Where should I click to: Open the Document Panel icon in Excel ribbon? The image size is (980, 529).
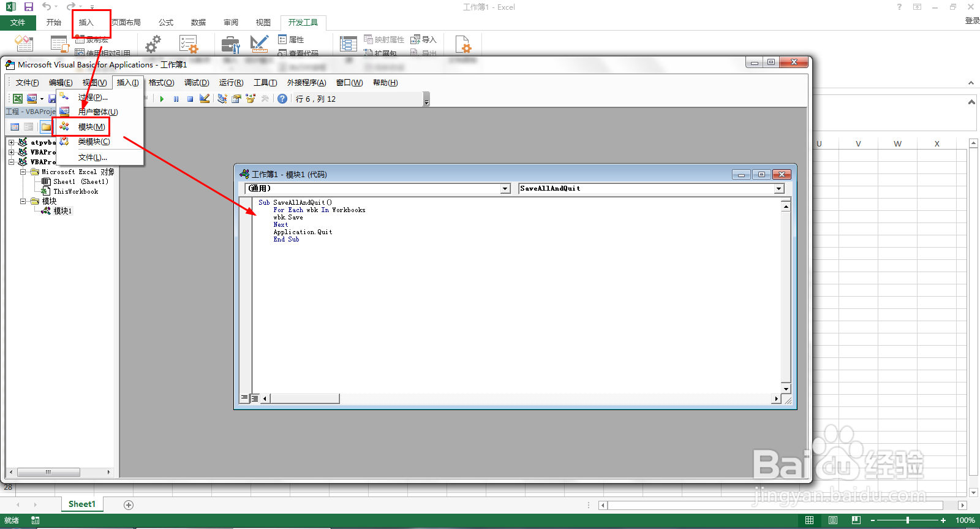463,44
